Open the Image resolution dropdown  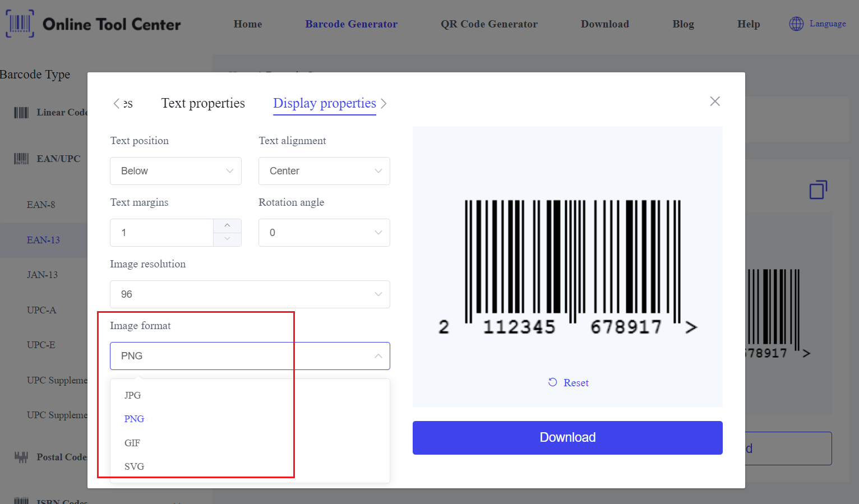(250, 294)
